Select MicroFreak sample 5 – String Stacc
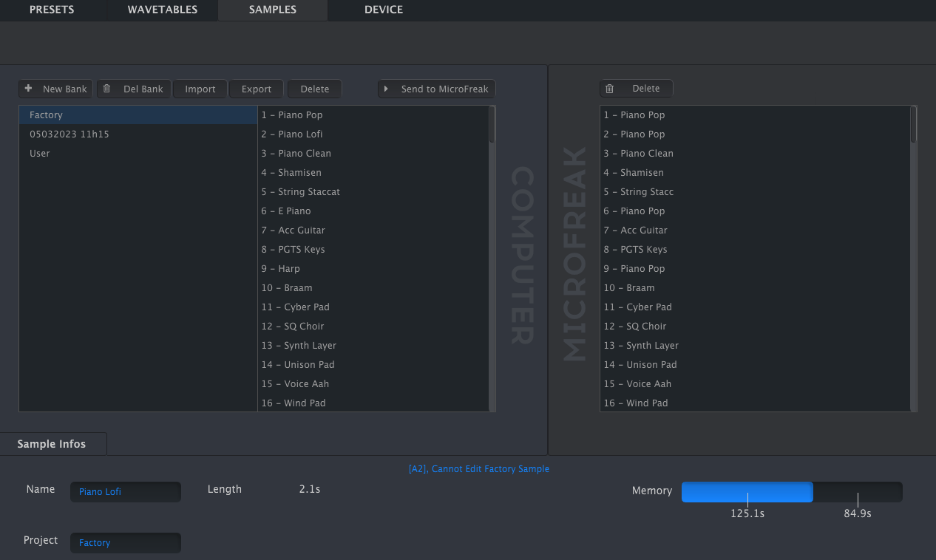The height and width of the screenshot is (560, 936). [755, 191]
